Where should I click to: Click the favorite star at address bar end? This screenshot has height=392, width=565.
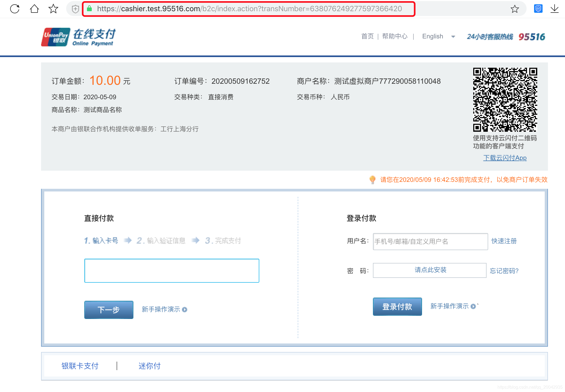(x=515, y=9)
